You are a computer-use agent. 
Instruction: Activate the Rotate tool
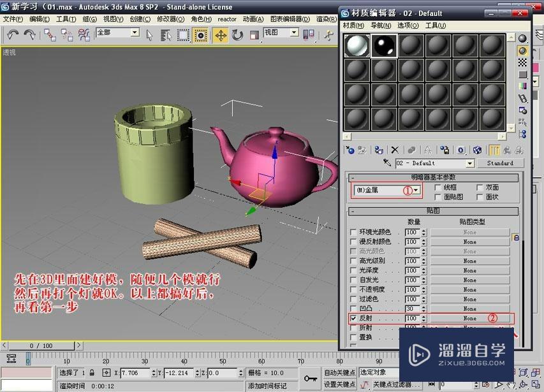tap(237, 34)
